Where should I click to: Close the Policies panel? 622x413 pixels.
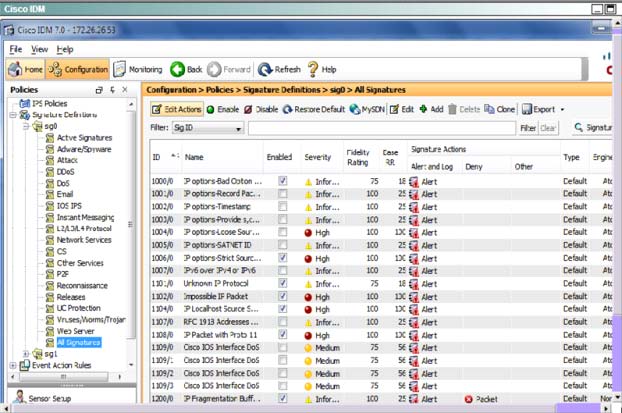pos(125,90)
